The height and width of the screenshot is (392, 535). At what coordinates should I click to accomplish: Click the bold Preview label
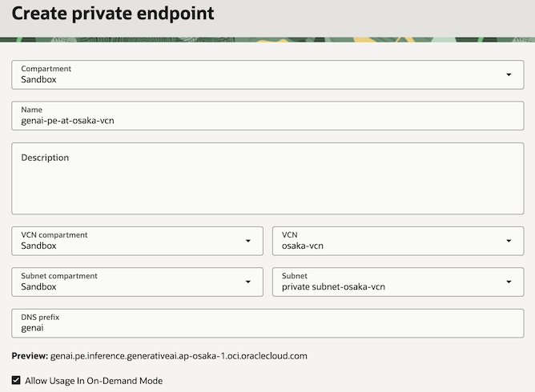[x=29, y=355]
